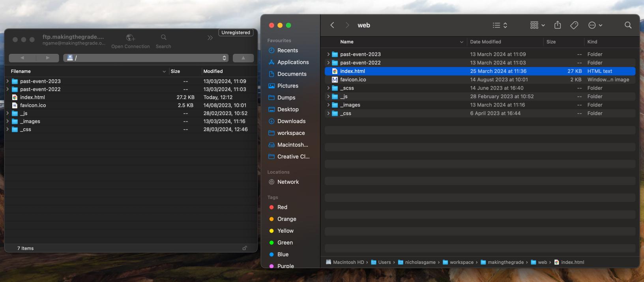Click Users in Finder path bar
This screenshot has height=282, width=644.
[381, 262]
